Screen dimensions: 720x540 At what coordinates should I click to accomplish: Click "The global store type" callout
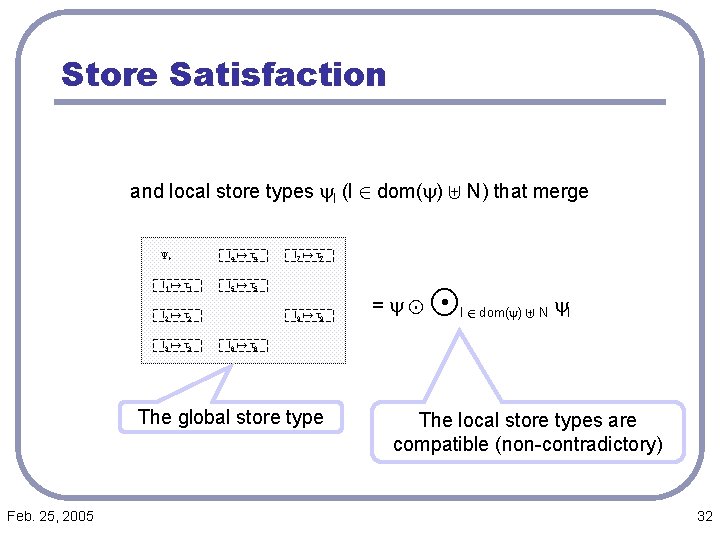point(231,417)
